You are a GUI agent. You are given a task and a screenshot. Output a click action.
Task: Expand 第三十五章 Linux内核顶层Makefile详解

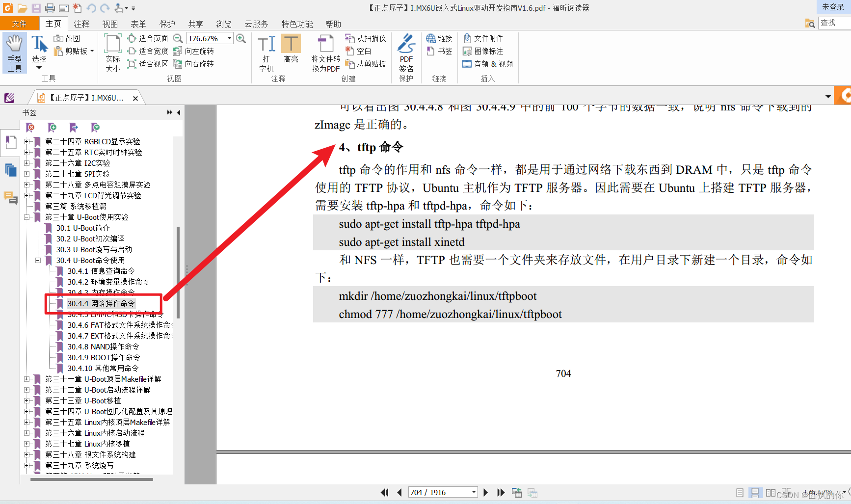coord(27,422)
